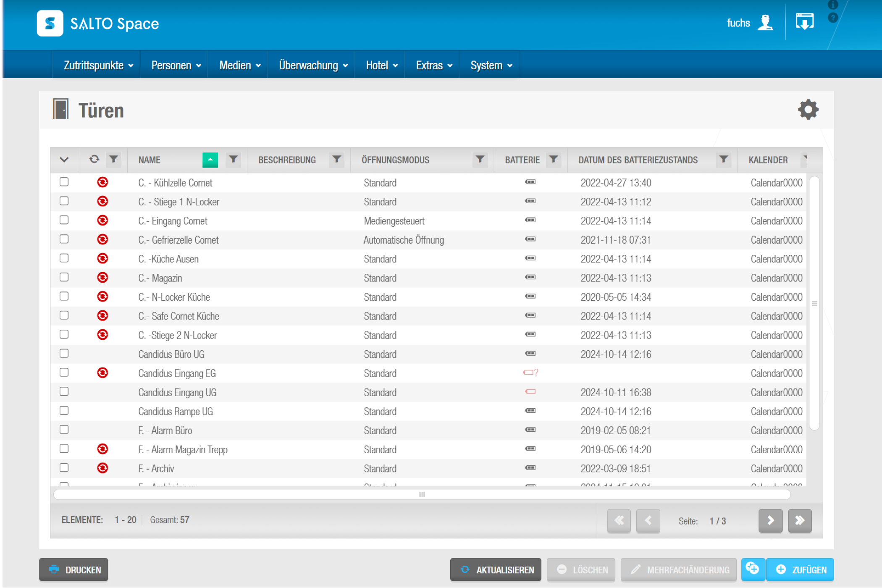
Task: Click the duplicate-add icon beside Zufügen
Action: [x=752, y=569]
